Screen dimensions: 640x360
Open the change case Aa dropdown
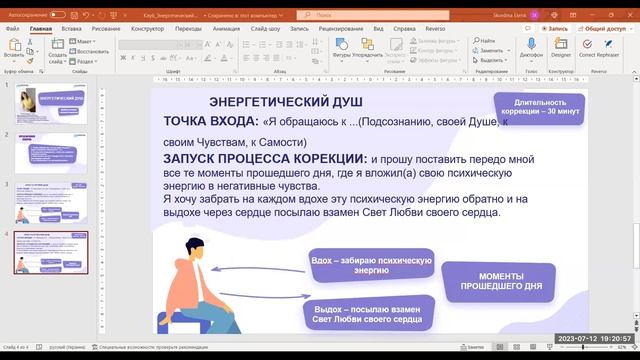(x=190, y=58)
